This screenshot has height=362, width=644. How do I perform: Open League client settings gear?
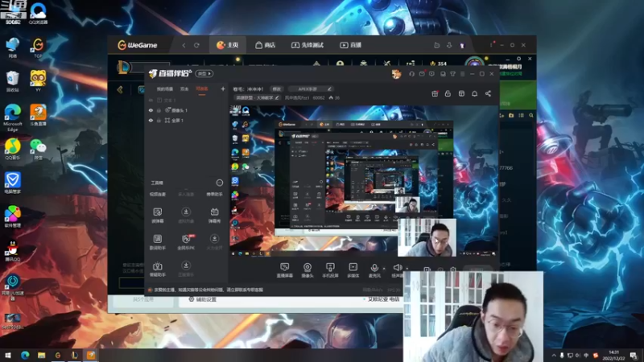pyautogui.click(x=518, y=59)
